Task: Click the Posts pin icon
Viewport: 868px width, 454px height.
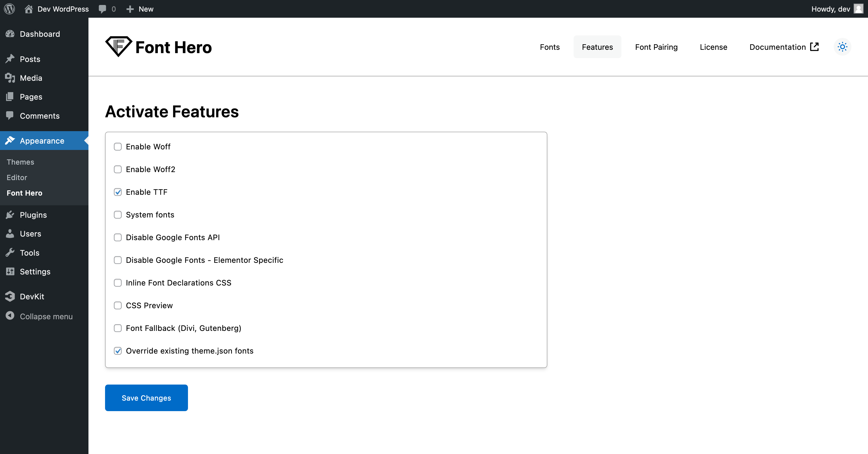Action: (x=10, y=59)
